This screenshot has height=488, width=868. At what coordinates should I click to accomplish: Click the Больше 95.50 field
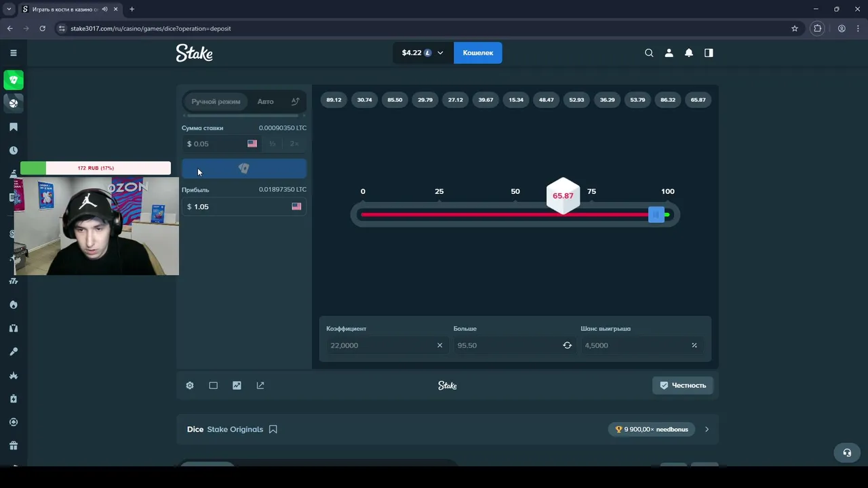(515, 345)
